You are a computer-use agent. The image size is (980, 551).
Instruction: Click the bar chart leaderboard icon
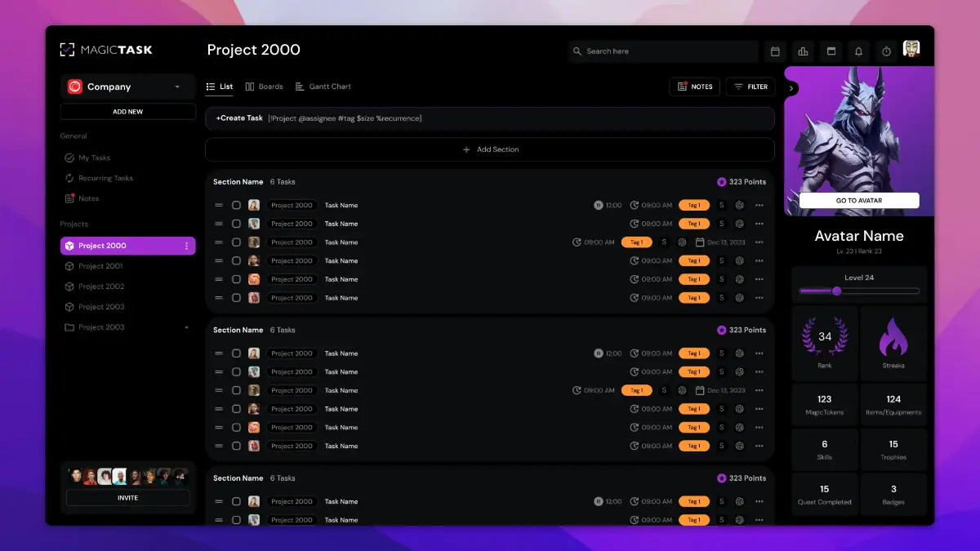click(x=803, y=51)
